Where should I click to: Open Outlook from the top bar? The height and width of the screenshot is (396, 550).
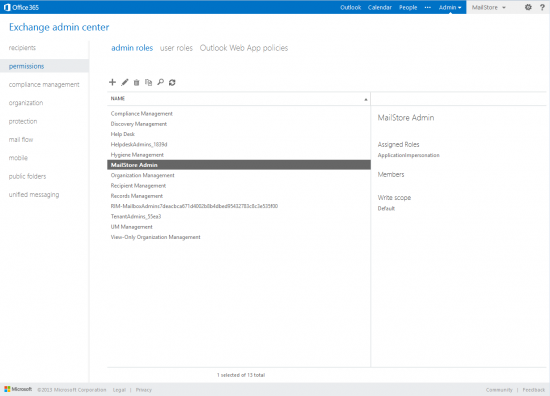[x=350, y=7]
